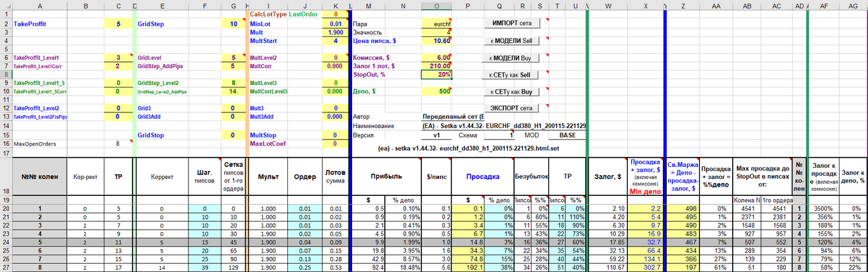Select the whole sheet with the corner button
The height and width of the screenshot is (272, 868).
[x=6, y=6]
